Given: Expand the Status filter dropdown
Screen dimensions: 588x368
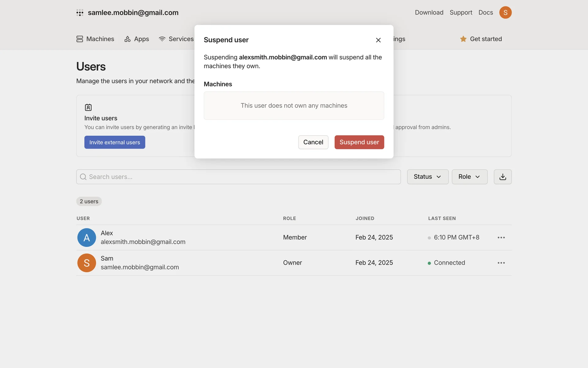Looking at the screenshot, I should point(428,177).
